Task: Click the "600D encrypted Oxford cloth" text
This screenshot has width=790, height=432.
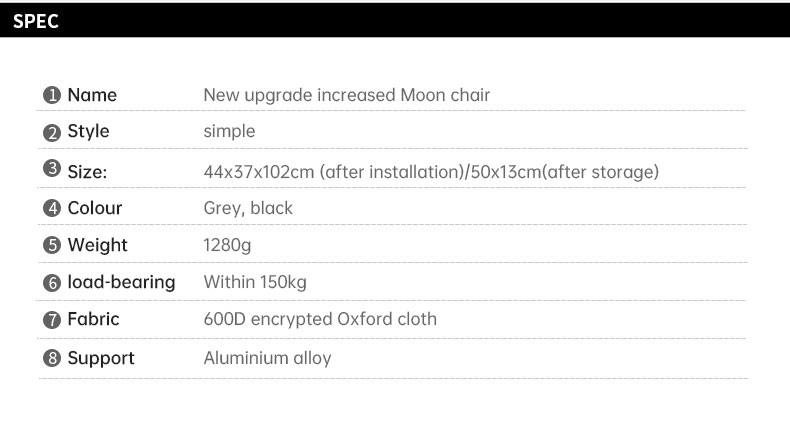Action: pyautogui.click(x=320, y=320)
